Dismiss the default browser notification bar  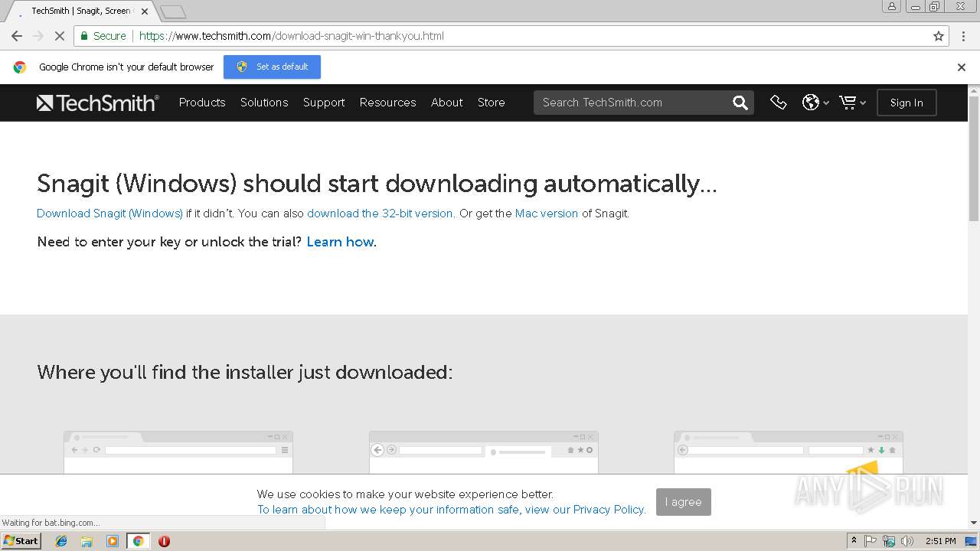click(x=962, y=67)
